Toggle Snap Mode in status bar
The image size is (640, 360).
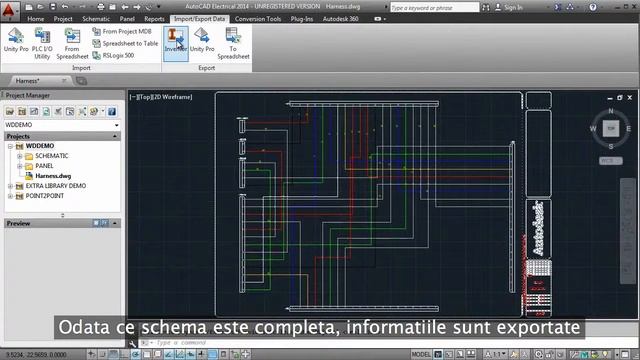[x=102, y=354]
